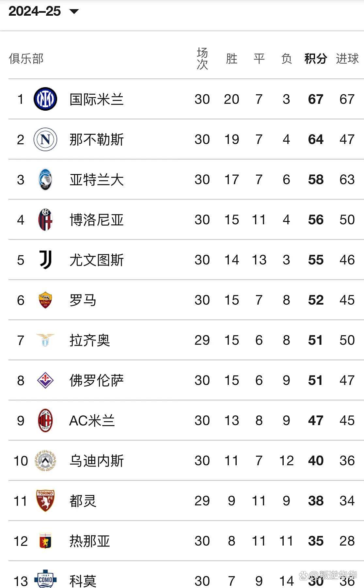This screenshot has height=588, width=364.
Task: Select the Fiorentina club emblem
Action: pyautogui.click(x=45, y=380)
